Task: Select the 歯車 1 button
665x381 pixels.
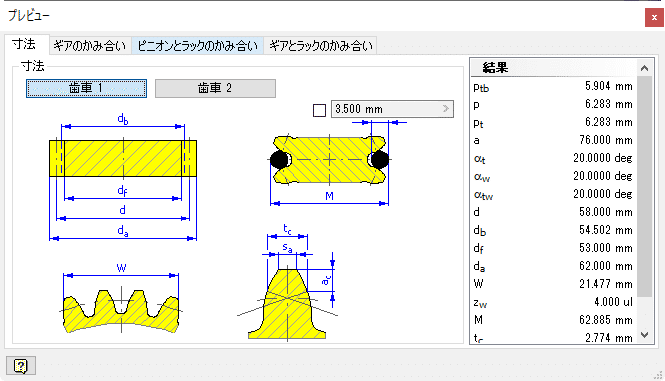Action: click(x=87, y=88)
